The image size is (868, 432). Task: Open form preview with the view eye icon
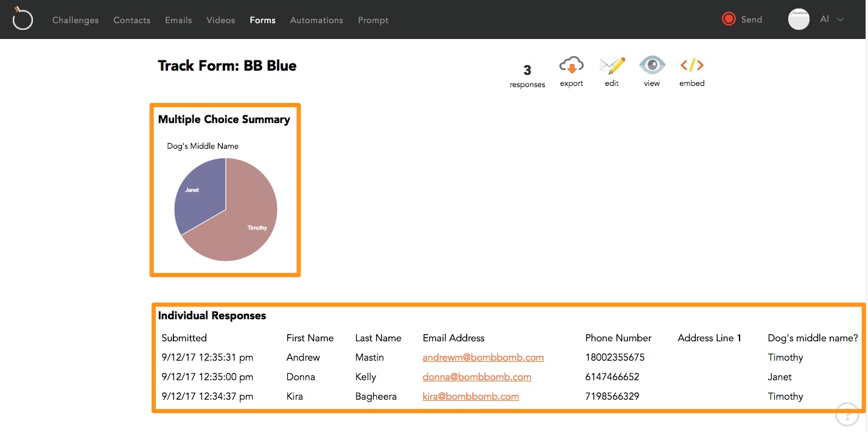652,65
